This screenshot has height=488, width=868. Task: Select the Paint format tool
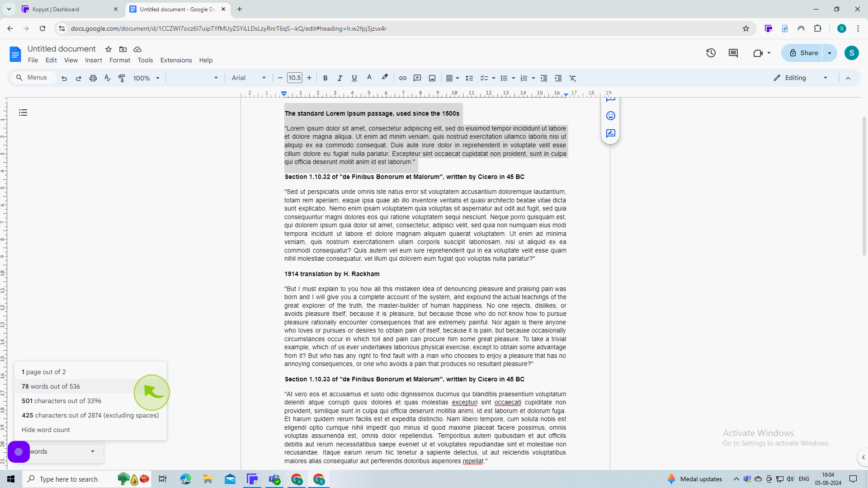(x=122, y=78)
